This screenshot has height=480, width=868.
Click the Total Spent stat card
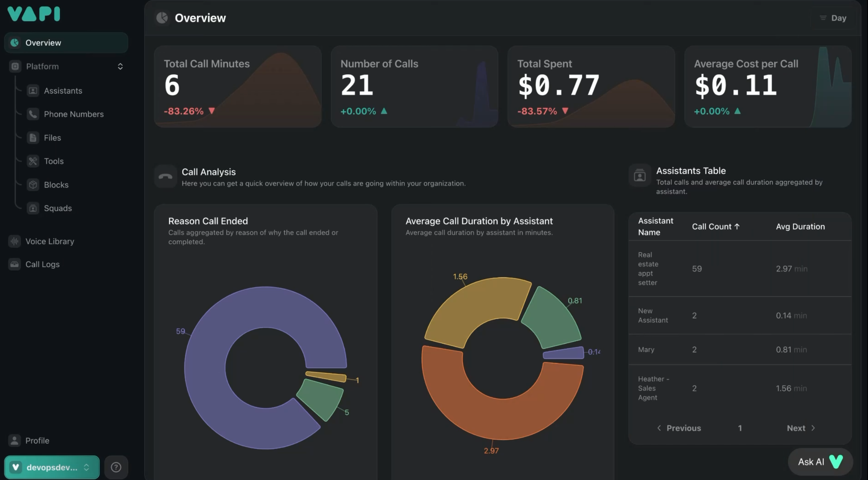point(591,87)
